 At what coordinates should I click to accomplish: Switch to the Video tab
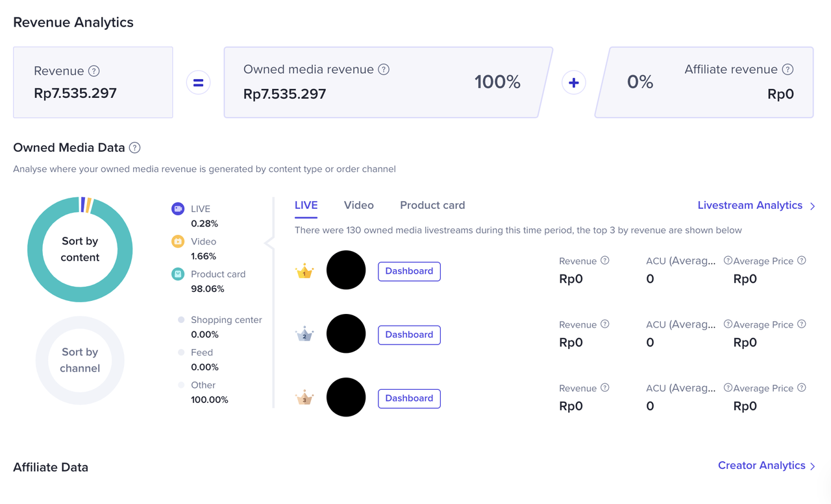[x=358, y=205]
